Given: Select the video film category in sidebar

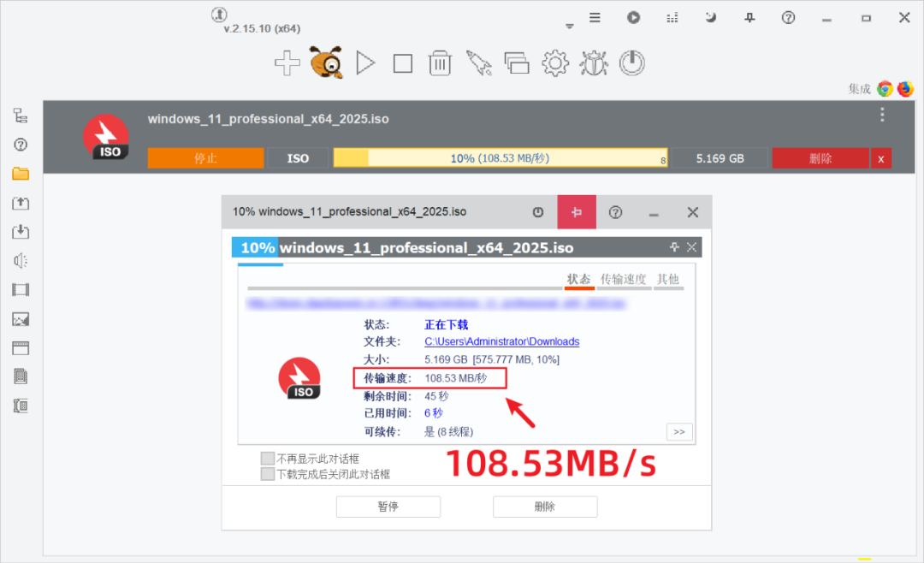Looking at the screenshot, I should pos(21,289).
